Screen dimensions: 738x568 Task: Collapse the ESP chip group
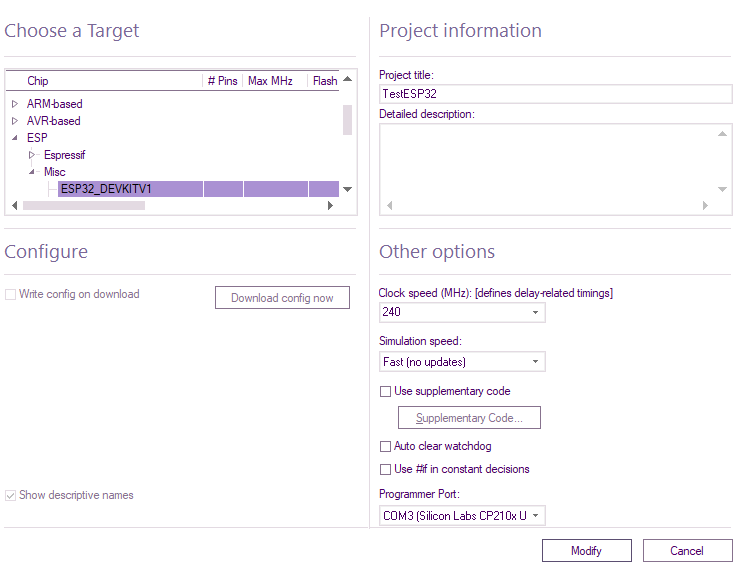[15, 138]
